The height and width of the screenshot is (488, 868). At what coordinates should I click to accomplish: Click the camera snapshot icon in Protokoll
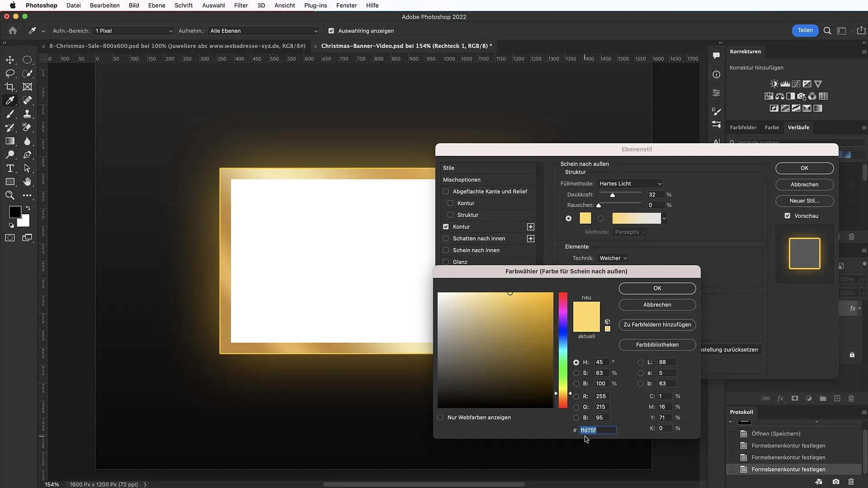coord(836,482)
